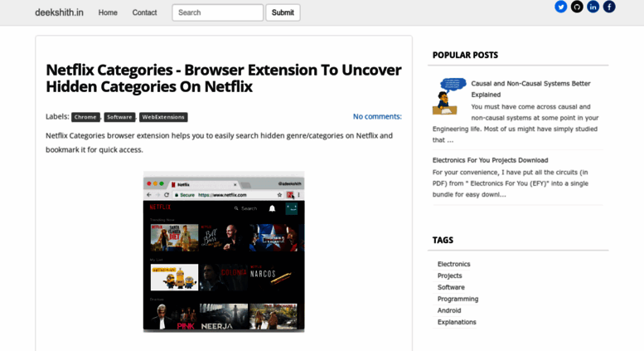Select the Software label tag under title

(x=119, y=117)
